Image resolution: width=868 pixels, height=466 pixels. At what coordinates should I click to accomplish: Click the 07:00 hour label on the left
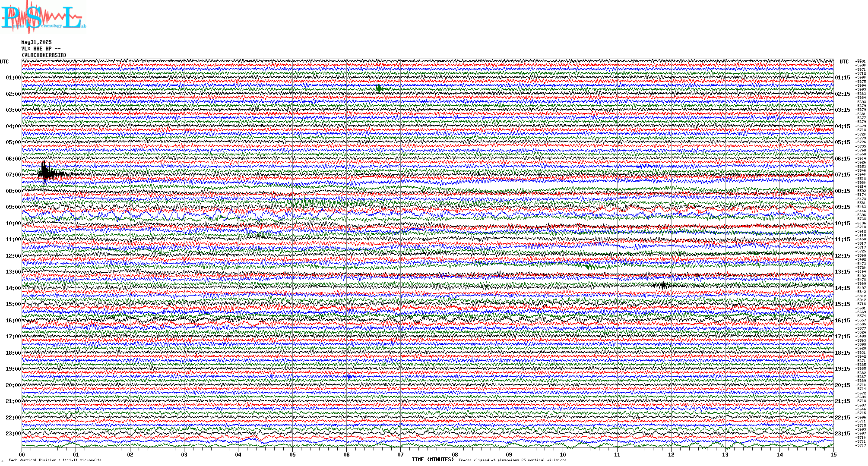pos(13,175)
